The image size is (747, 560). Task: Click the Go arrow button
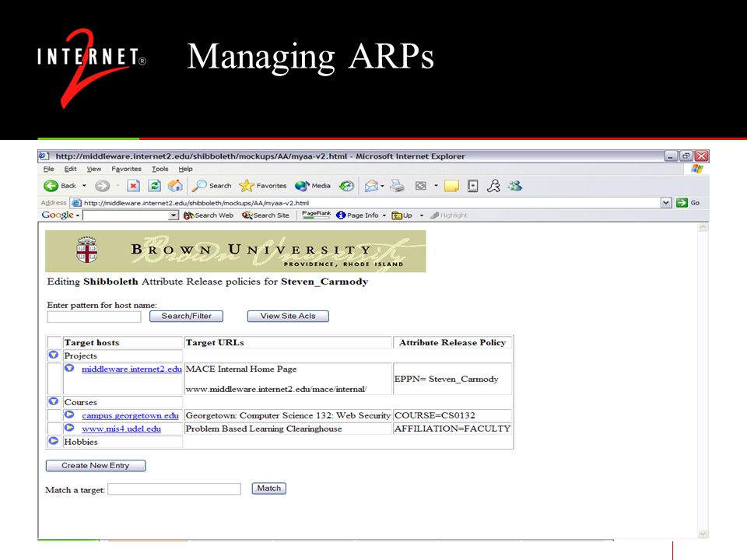tap(682, 203)
